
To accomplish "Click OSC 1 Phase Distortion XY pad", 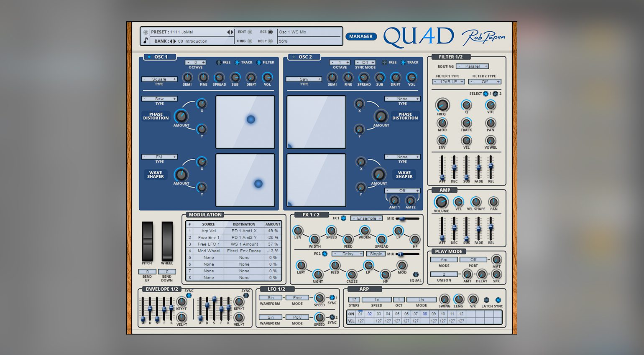I will point(245,122).
